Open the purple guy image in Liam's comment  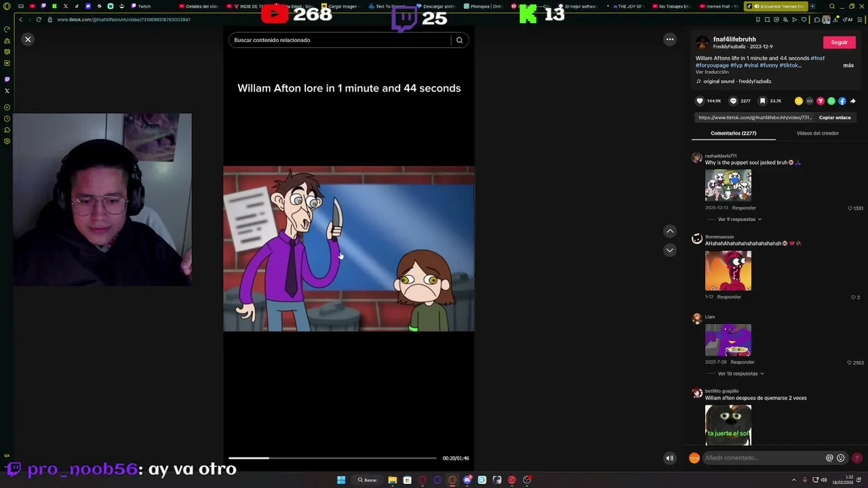tap(728, 340)
